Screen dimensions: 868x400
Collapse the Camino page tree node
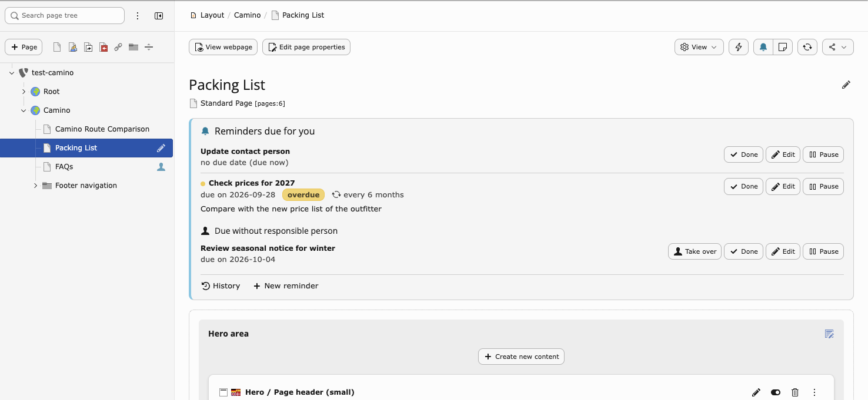pyautogui.click(x=24, y=110)
